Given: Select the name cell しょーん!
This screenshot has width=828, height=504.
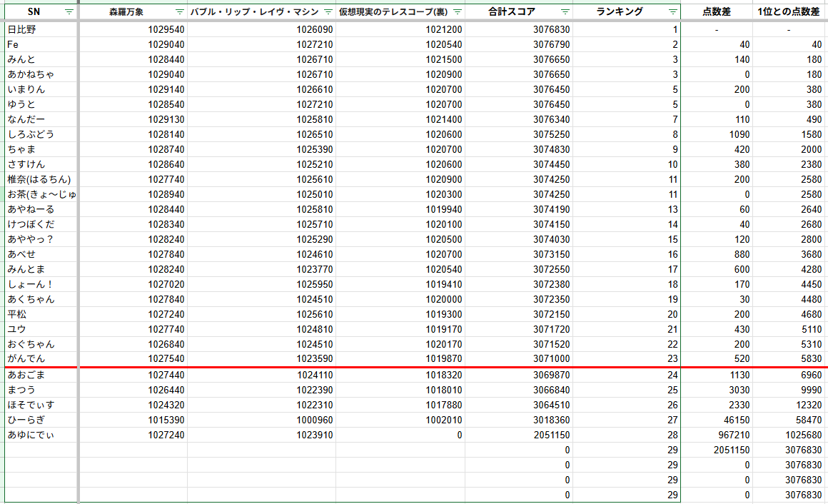Looking at the screenshot, I should [x=41, y=284].
